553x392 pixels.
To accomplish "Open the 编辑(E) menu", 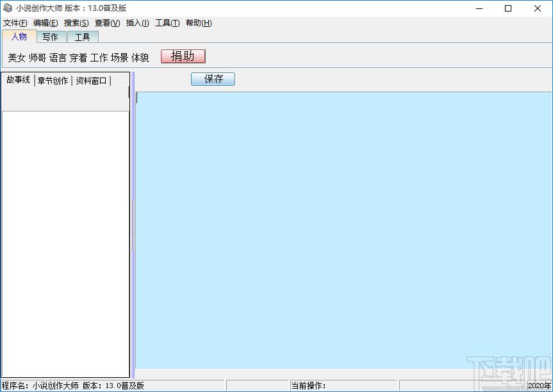I will click(45, 23).
